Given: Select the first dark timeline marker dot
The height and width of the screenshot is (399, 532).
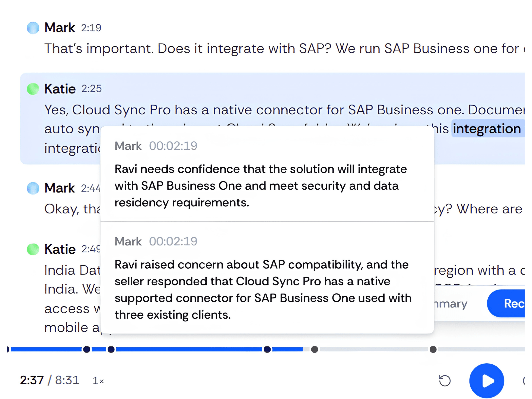Looking at the screenshot, I should [x=86, y=349].
